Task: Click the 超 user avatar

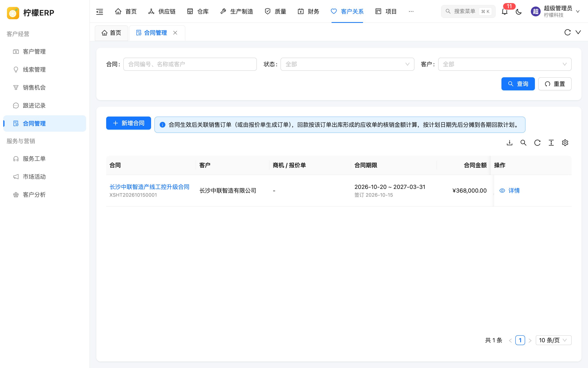Action: point(536,11)
